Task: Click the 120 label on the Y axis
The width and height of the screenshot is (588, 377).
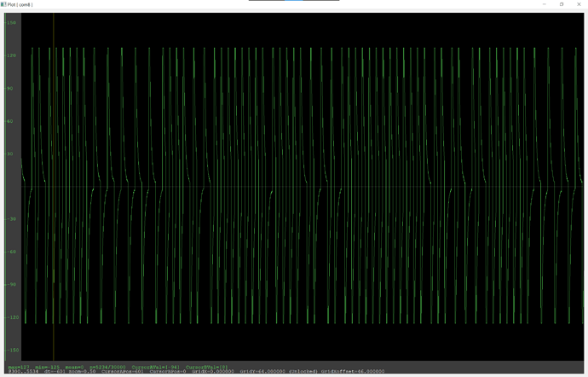Action: pos(11,55)
